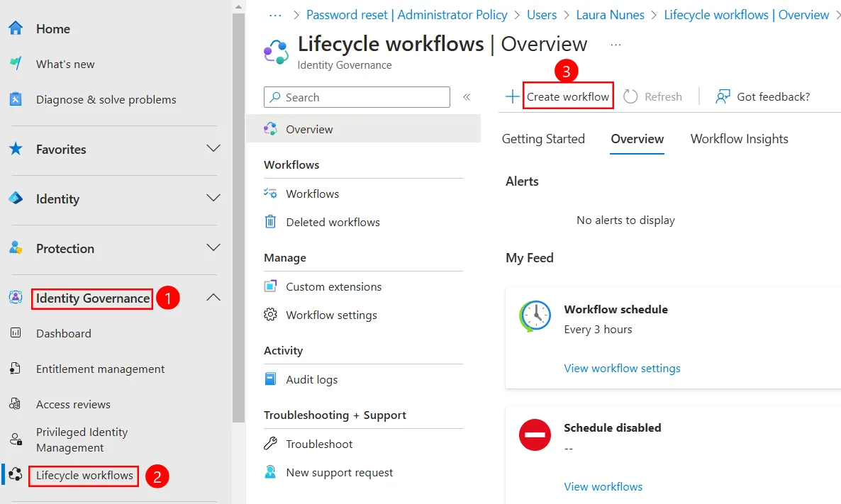Switch to the Getting Started tab

click(543, 139)
